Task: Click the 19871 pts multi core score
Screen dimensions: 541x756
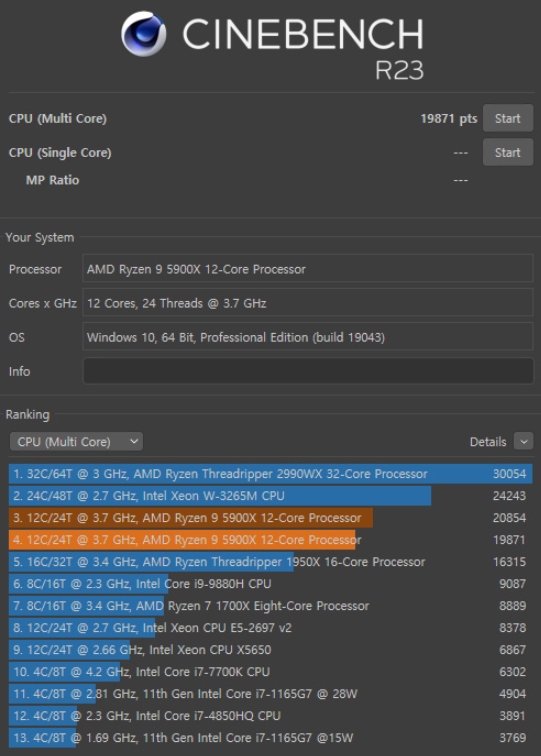Action: pos(448,119)
